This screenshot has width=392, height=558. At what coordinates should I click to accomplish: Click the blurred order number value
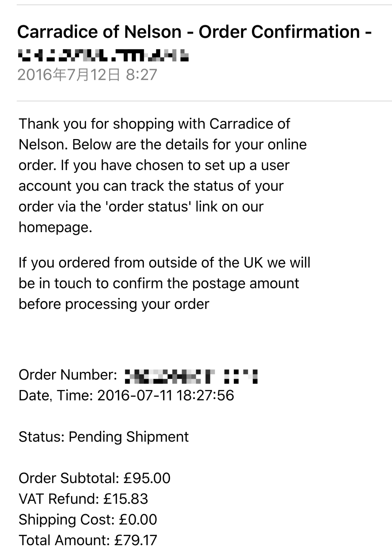tap(191, 376)
